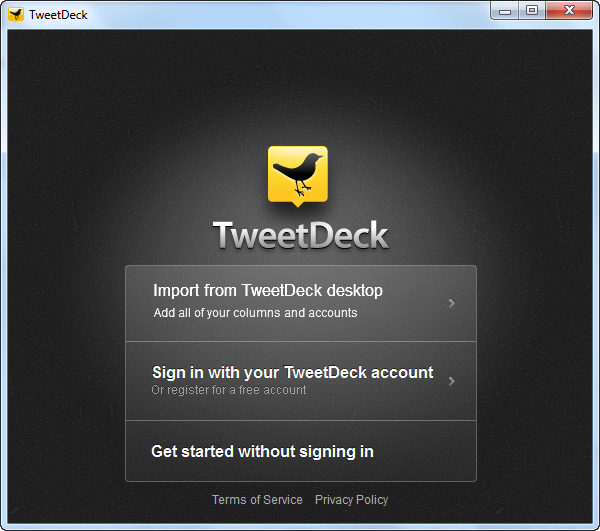Image resolution: width=600 pixels, height=531 pixels.
Task: Maximize the TweetDeck window
Action: pyautogui.click(x=532, y=10)
